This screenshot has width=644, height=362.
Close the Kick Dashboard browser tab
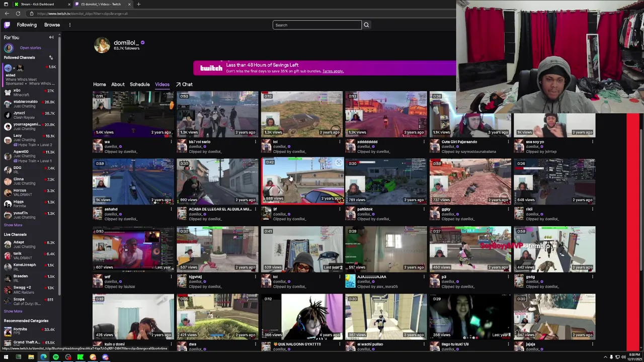pos(68,4)
